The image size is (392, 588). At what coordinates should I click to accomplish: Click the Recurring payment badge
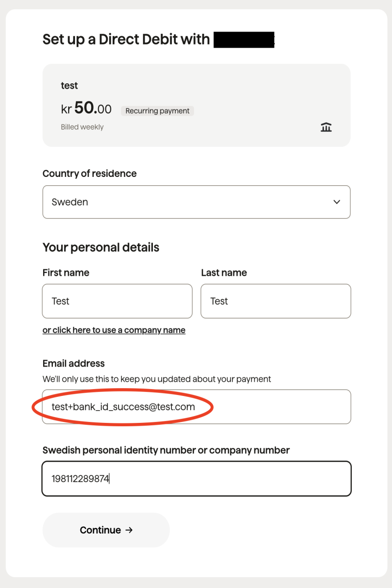click(157, 111)
